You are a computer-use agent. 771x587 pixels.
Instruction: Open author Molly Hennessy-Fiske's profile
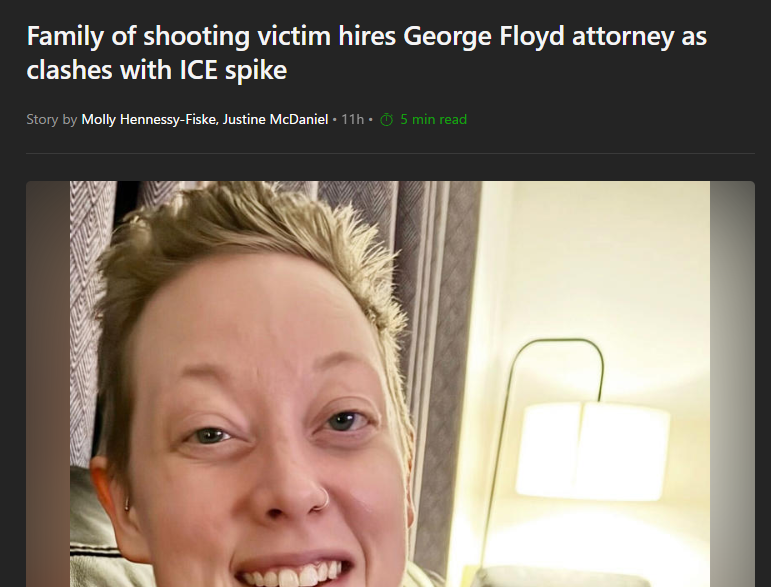(149, 119)
